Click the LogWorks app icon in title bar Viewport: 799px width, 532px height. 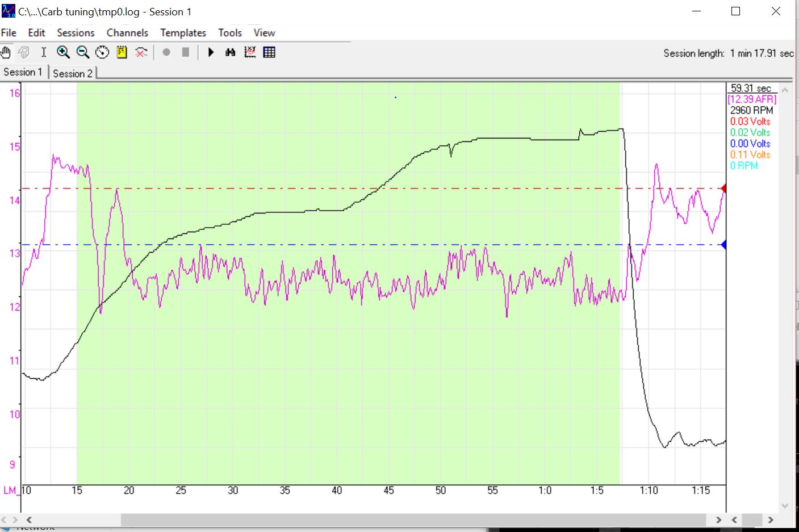[x=9, y=11]
